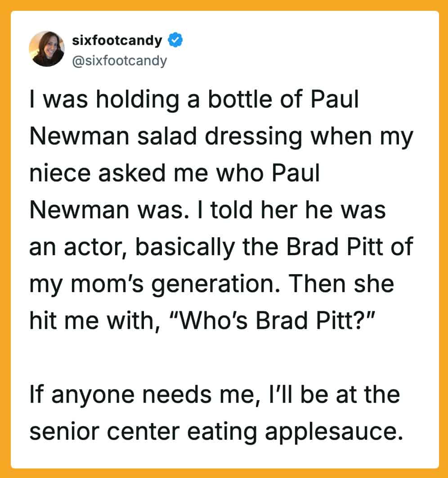Click the @sixfootcandy handle
This screenshot has width=448, height=478.
119,60
